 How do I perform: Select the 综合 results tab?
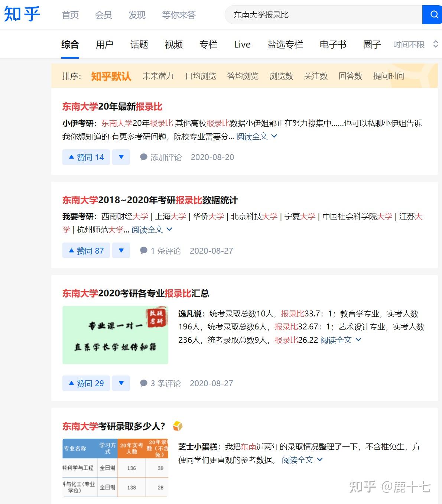coord(70,45)
